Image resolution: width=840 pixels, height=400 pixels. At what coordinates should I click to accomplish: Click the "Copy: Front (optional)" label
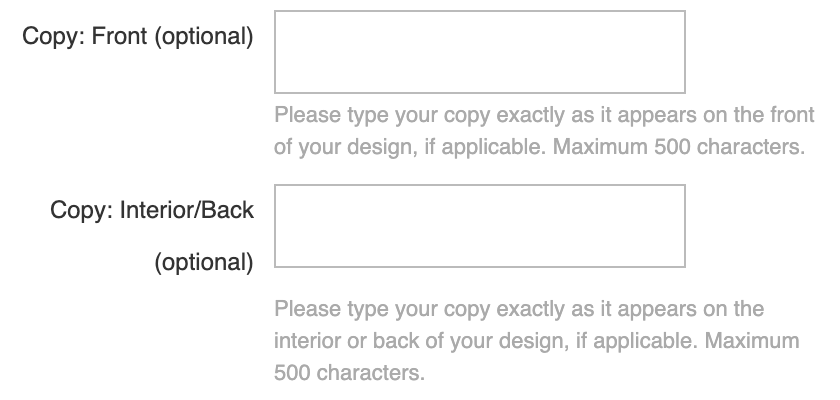click(x=143, y=38)
